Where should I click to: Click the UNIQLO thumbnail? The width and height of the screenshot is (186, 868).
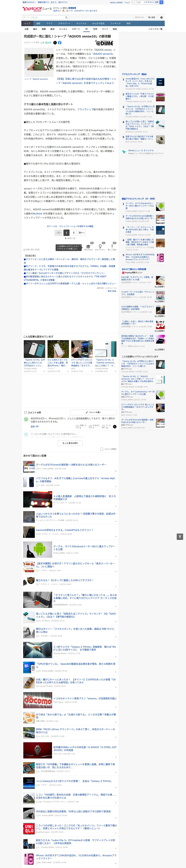pos(29,829)
